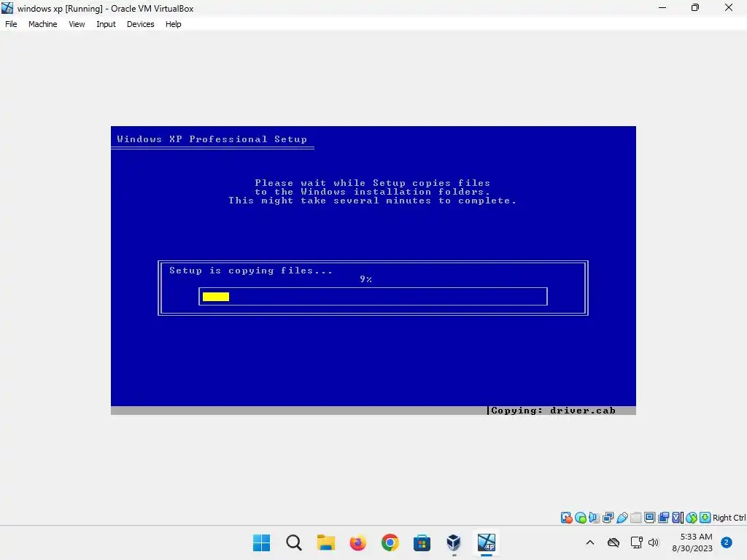Open Microsoft Store from the taskbar

coord(422,542)
